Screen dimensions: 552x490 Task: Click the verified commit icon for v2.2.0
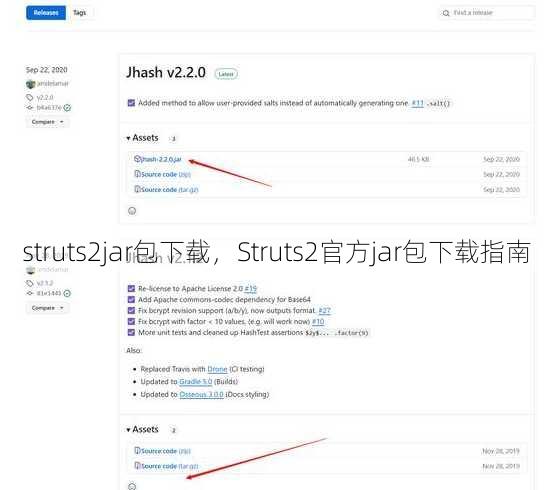pyautogui.click(x=67, y=108)
